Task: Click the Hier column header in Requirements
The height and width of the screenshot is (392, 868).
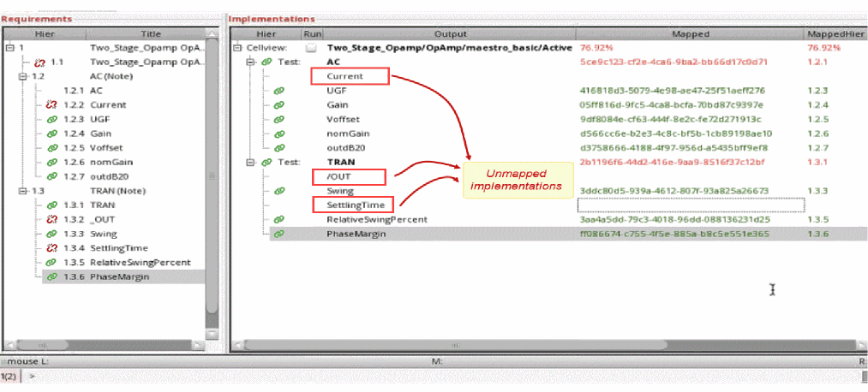Action: tap(45, 34)
